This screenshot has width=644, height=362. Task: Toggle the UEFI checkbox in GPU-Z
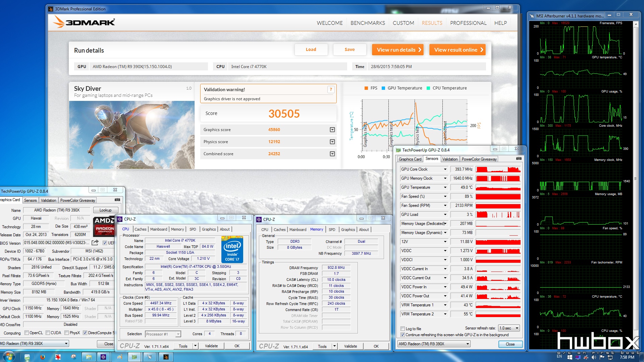(x=105, y=243)
